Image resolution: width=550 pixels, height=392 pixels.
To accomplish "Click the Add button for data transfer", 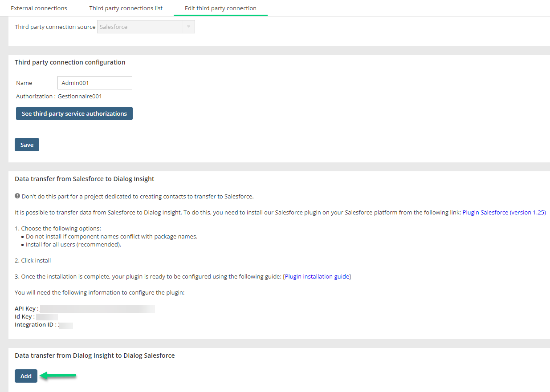I will (x=26, y=376).
